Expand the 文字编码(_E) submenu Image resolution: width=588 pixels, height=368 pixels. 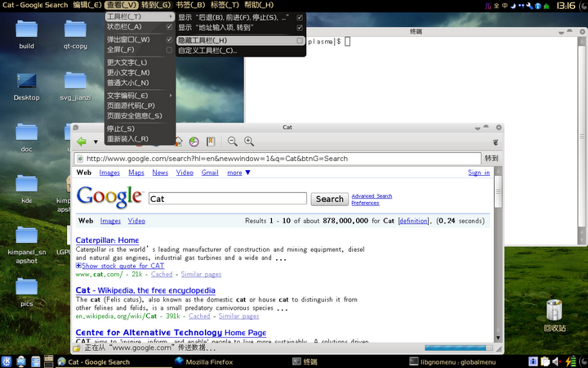tap(140, 96)
